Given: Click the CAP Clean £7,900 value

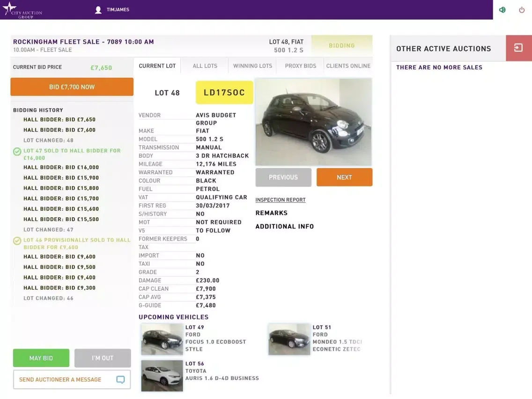Looking at the screenshot, I should (206, 289).
